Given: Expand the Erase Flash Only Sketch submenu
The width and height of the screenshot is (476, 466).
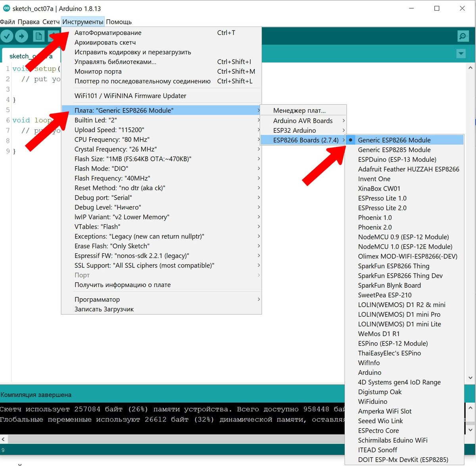Looking at the screenshot, I should tap(161, 246).
